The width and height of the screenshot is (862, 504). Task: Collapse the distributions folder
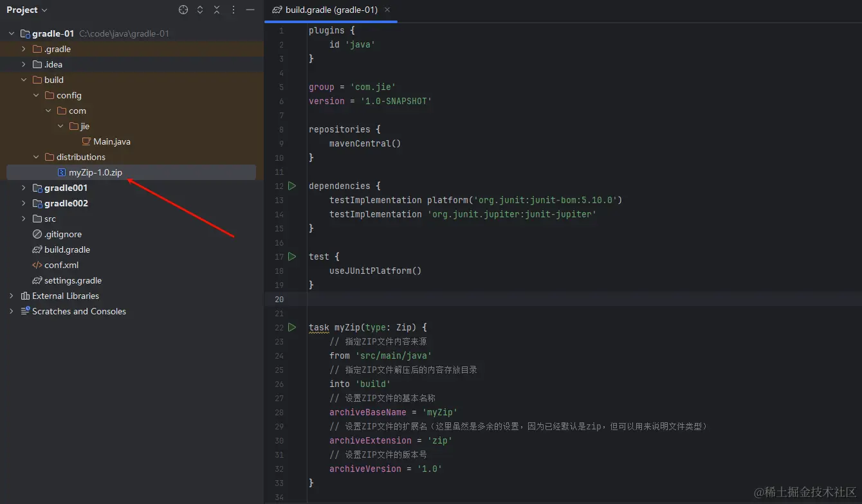pos(36,157)
